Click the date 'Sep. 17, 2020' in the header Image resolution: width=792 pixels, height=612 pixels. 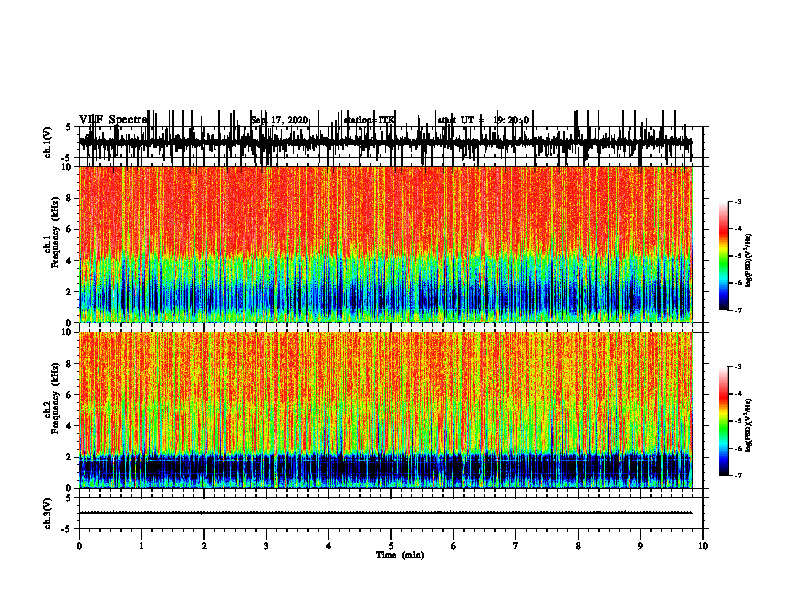coord(279,120)
